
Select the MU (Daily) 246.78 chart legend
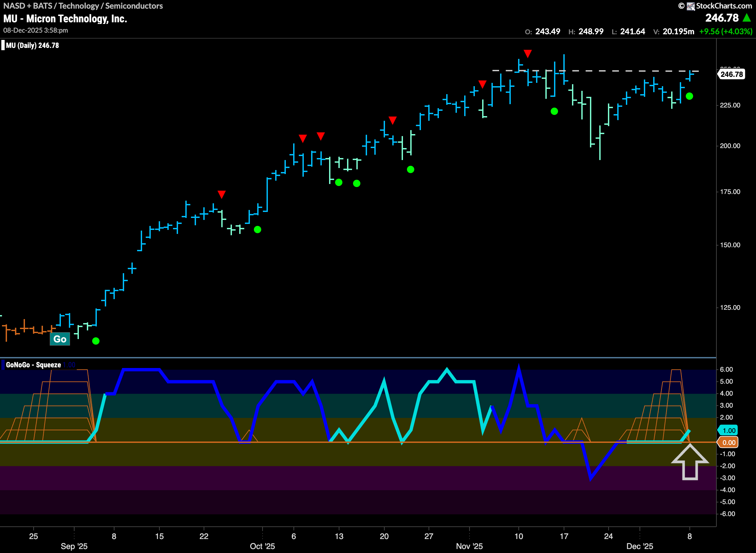coord(32,45)
